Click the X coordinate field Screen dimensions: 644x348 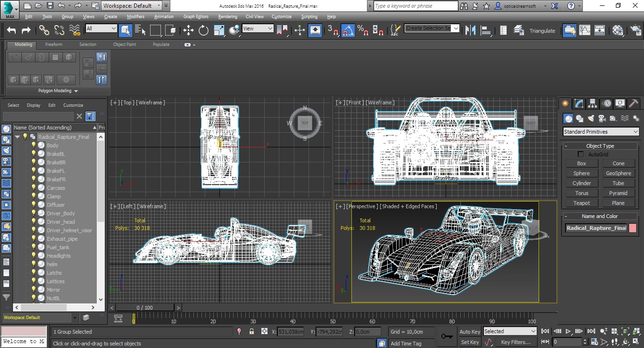291,332
